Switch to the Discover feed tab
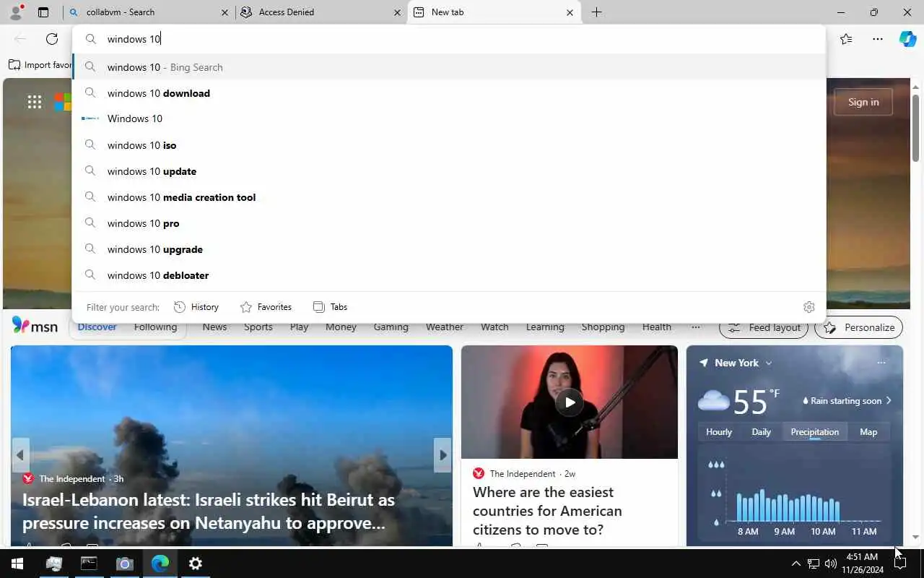Viewport: 924px width, 578px height. (97, 327)
